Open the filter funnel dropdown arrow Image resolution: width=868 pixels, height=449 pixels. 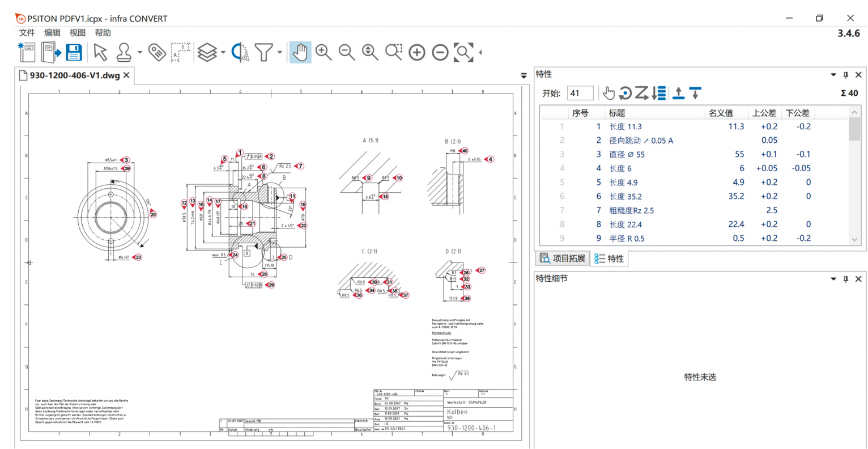pos(280,53)
